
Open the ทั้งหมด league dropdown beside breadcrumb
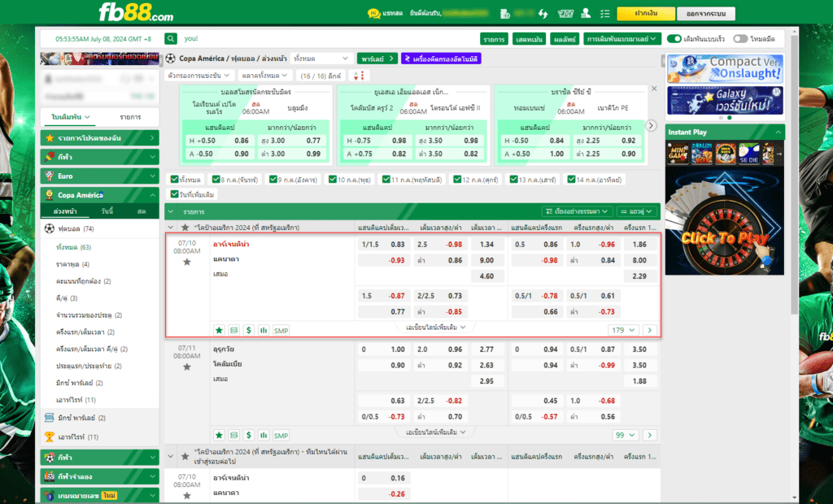click(321, 59)
